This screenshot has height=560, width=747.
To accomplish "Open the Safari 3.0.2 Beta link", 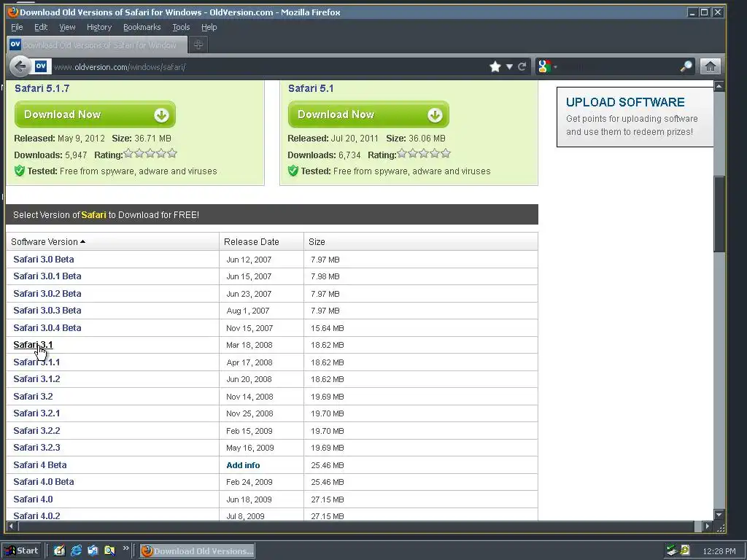I will [x=47, y=294].
